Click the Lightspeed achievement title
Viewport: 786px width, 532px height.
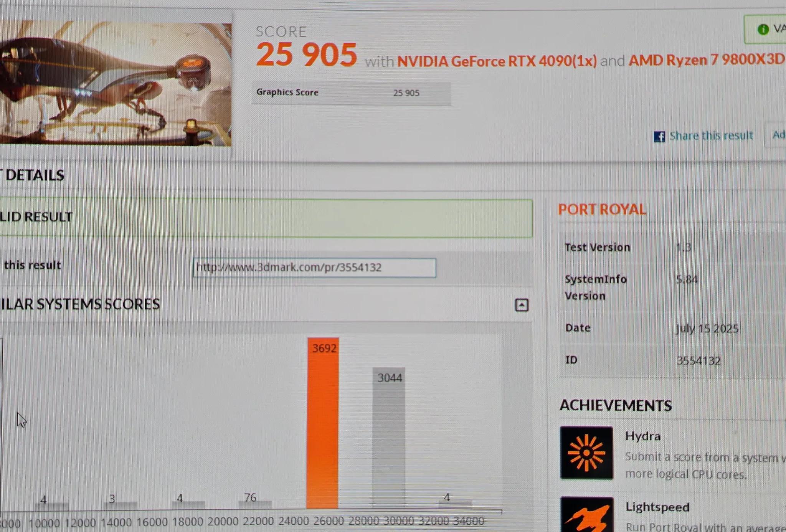tap(657, 507)
